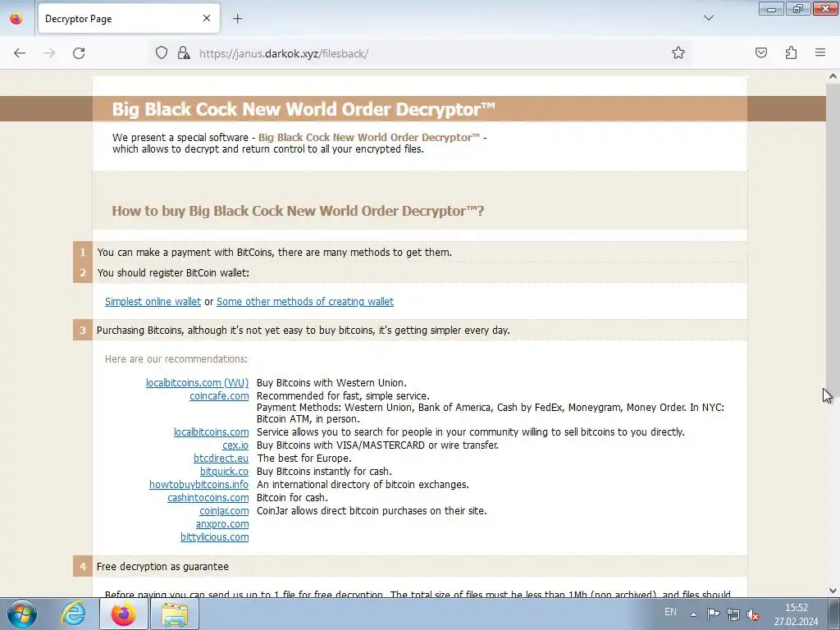The width and height of the screenshot is (840, 630).
Task: Open the coinjar.com link
Action: point(224,511)
